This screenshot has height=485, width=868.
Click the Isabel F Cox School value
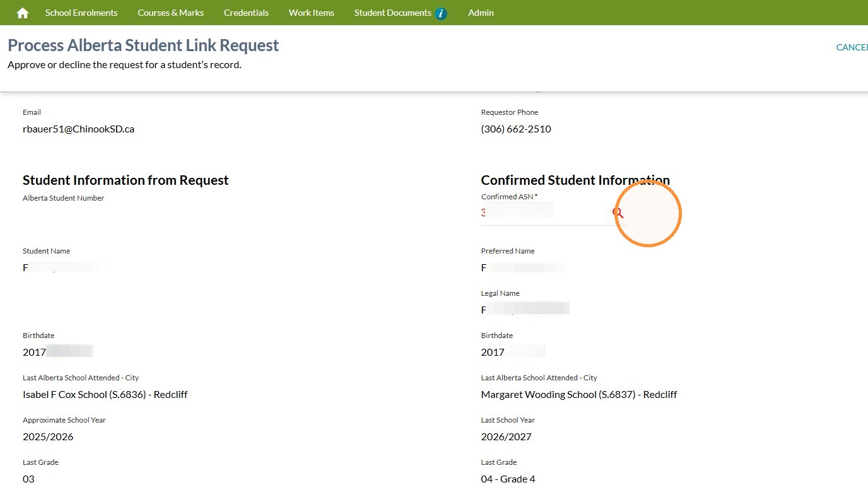point(105,394)
